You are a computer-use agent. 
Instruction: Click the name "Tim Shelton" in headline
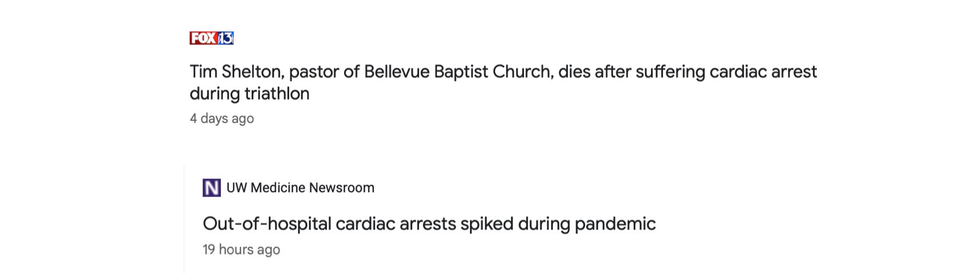235,72
